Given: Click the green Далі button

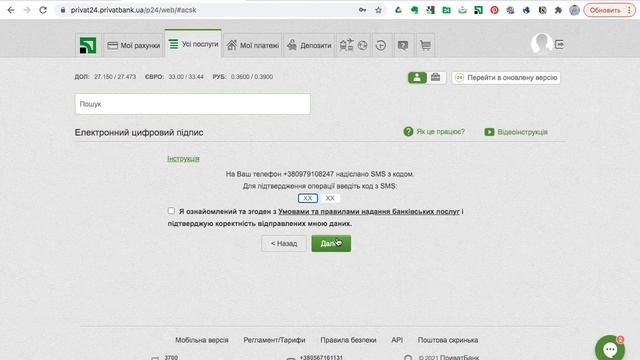Looking at the screenshot, I should coord(331,244).
